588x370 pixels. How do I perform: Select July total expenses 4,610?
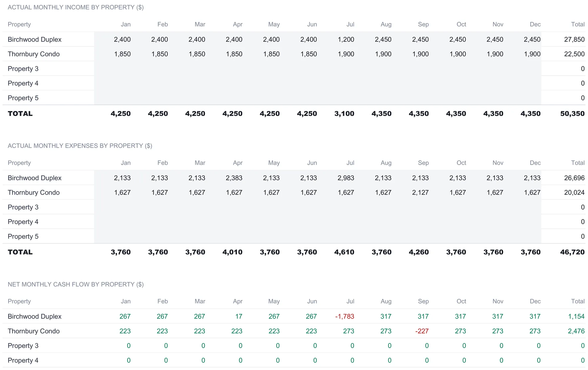pos(344,252)
